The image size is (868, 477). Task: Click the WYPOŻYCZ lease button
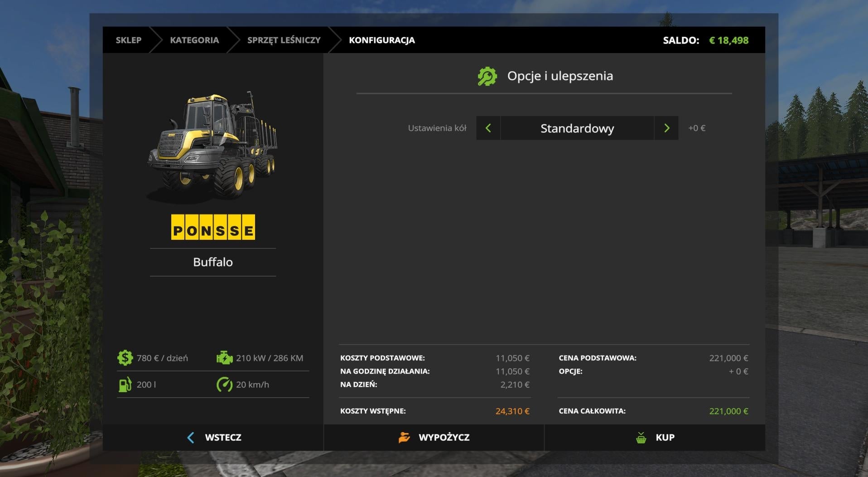click(x=434, y=438)
